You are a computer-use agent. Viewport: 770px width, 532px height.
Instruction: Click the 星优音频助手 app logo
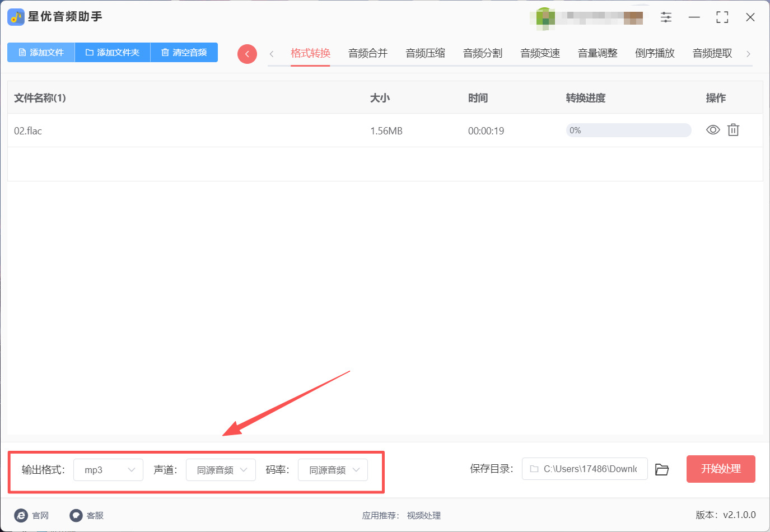[16, 17]
